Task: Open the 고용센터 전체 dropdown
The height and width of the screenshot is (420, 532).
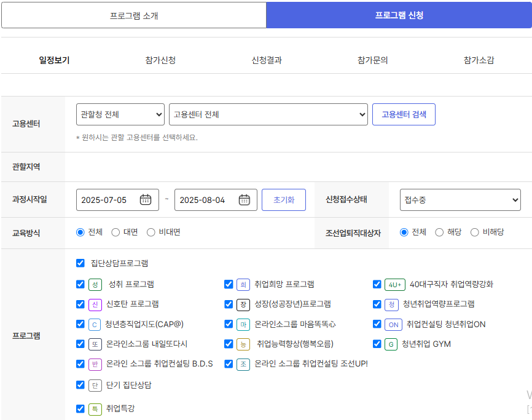Action: click(x=268, y=114)
